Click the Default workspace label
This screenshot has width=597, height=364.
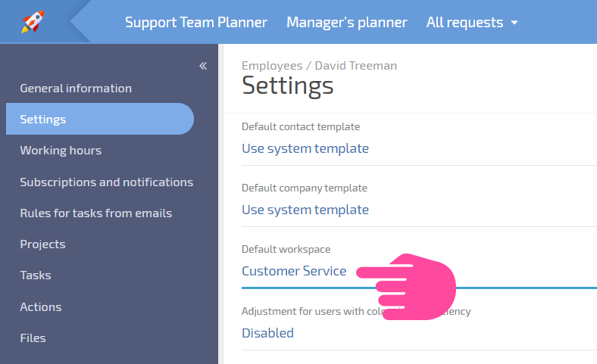click(286, 249)
